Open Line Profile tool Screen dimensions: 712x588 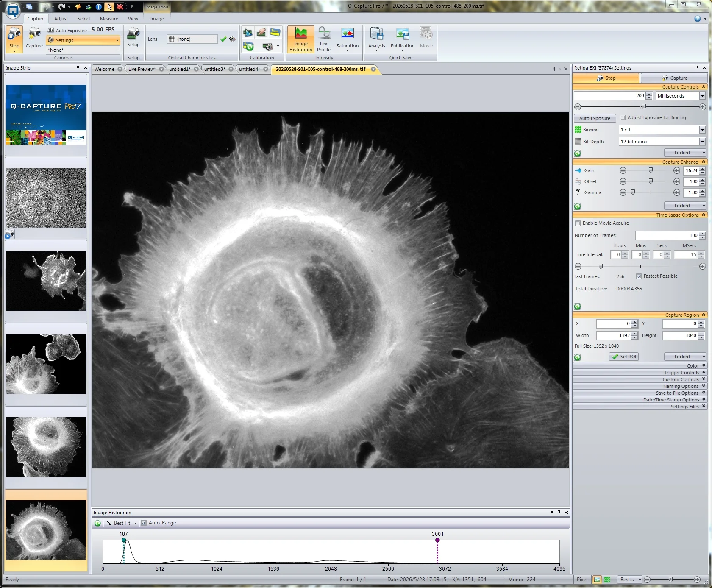pos(324,39)
